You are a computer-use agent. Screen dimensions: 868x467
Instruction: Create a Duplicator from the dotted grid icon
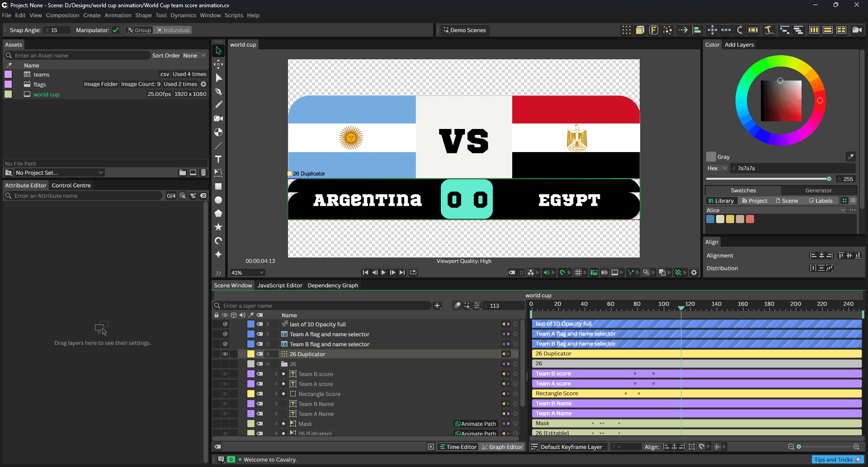pos(627,30)
